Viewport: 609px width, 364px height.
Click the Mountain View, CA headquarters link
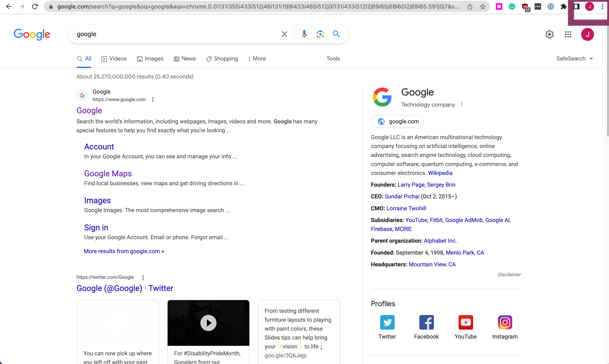[x=432, y=265]
